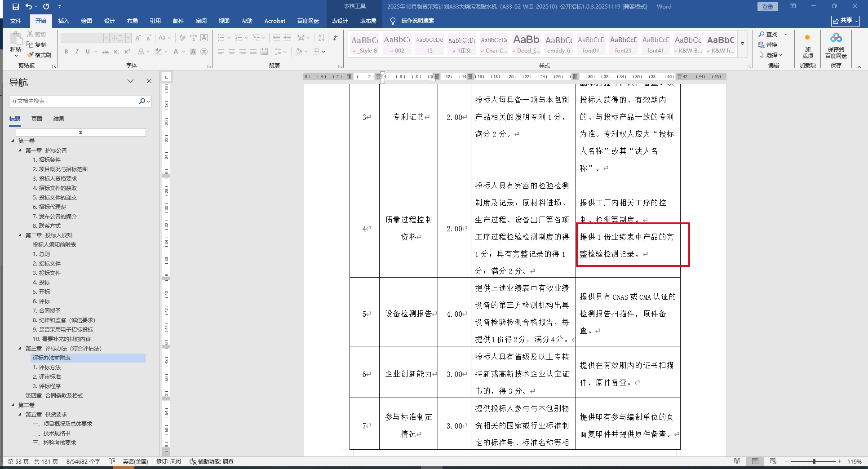Increase font size with the grow font icon
Screen dimensions: 868x469
pos(138,38)
